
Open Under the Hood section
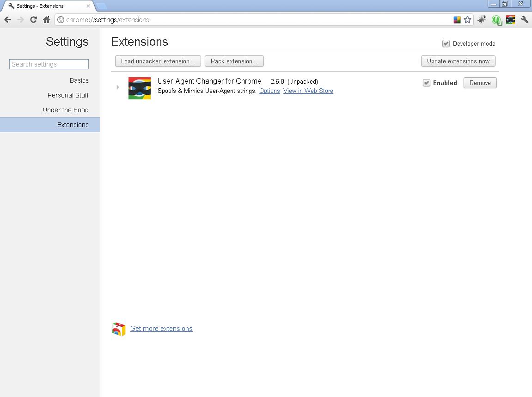coord(66,110)
